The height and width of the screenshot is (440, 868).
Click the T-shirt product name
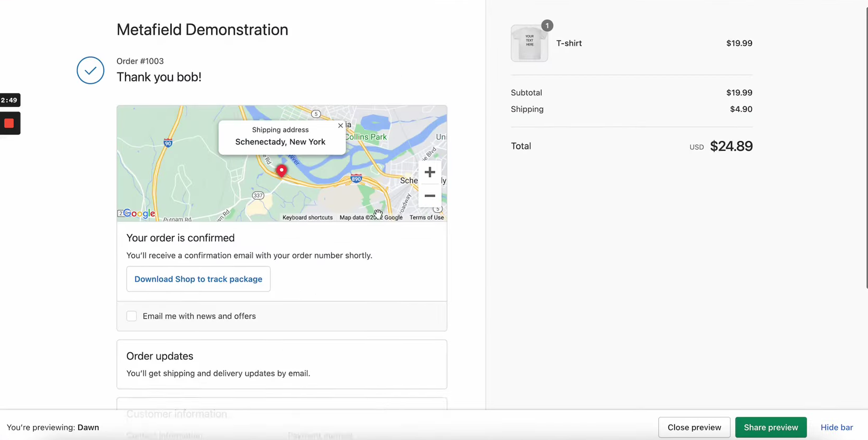pyautogui.click(x=569, y=43)
